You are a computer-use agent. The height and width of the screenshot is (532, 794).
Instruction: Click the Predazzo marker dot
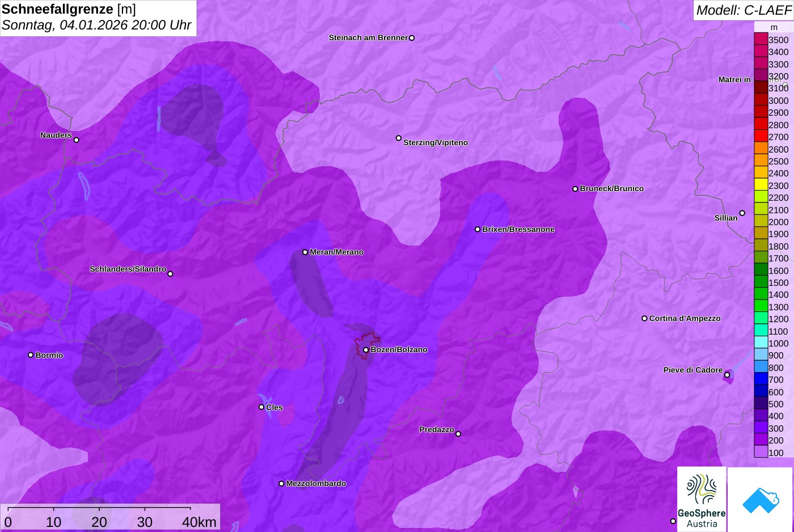458,434
